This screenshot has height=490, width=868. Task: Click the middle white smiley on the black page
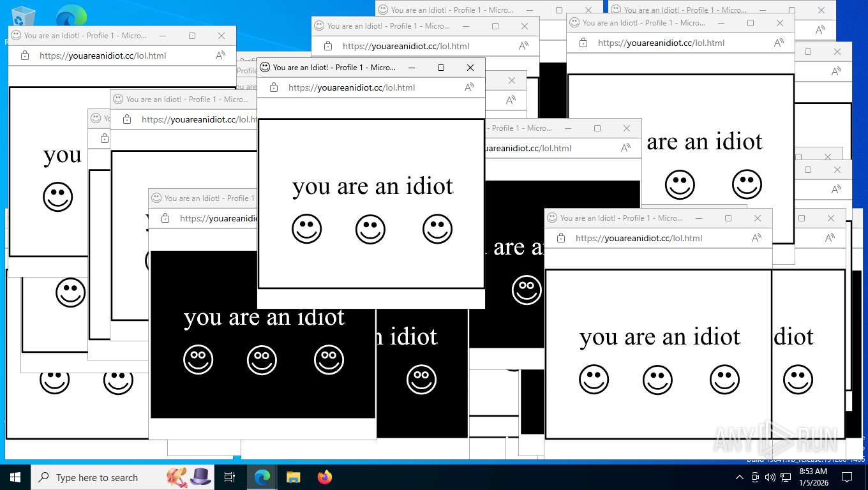coord(262,360)
